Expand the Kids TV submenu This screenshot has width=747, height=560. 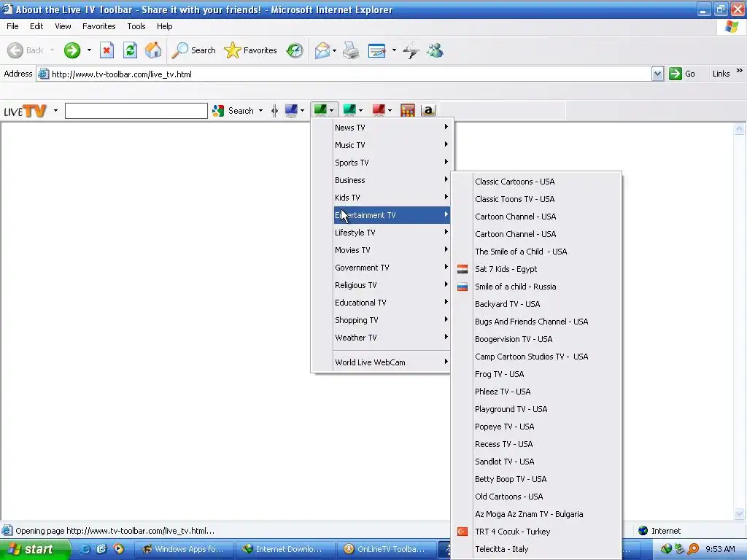pyautogui.click(x=392, y=198)
